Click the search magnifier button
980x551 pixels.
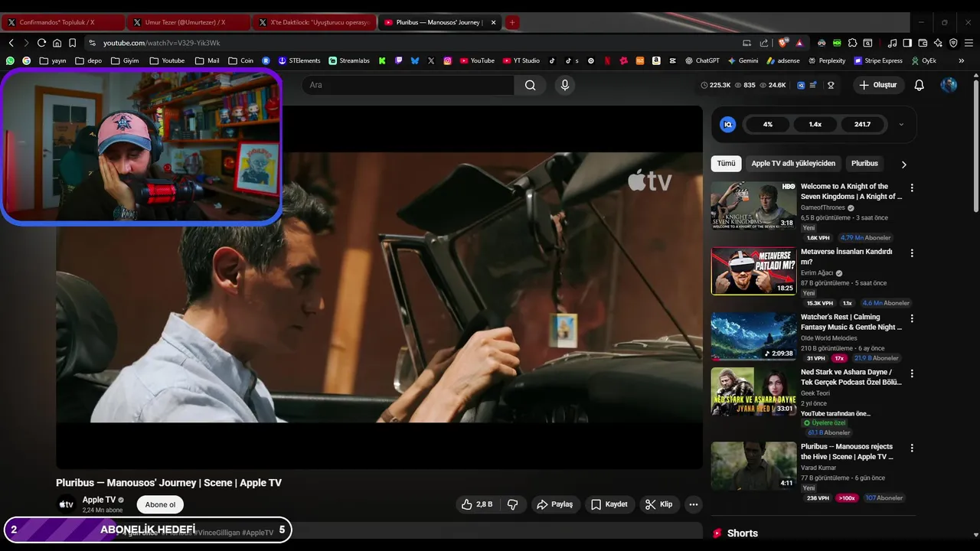530,85
